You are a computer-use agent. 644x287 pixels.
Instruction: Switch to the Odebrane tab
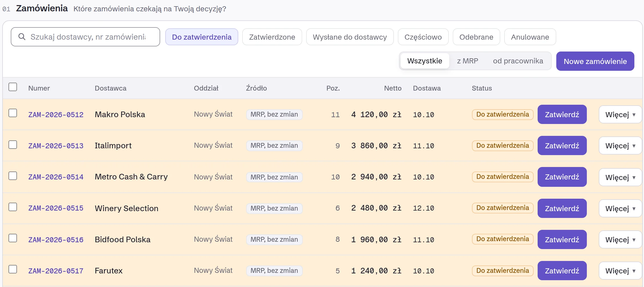click(x=476, y=37)
